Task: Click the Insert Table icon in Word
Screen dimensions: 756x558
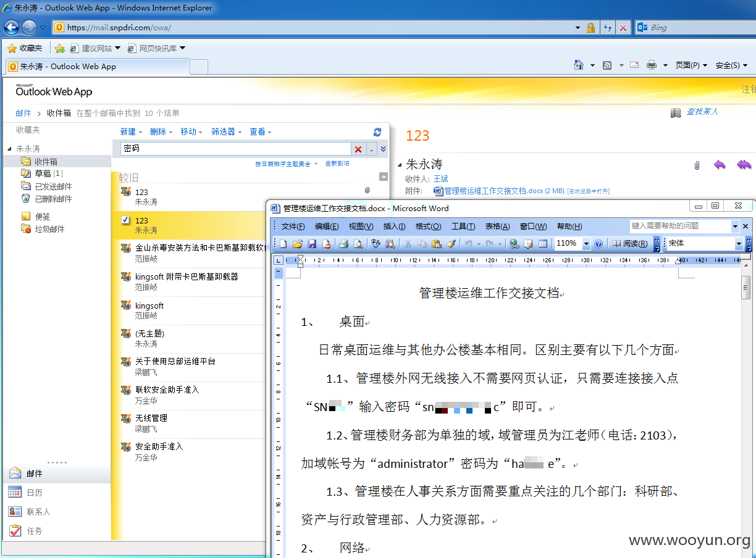Action: point(543,244)
